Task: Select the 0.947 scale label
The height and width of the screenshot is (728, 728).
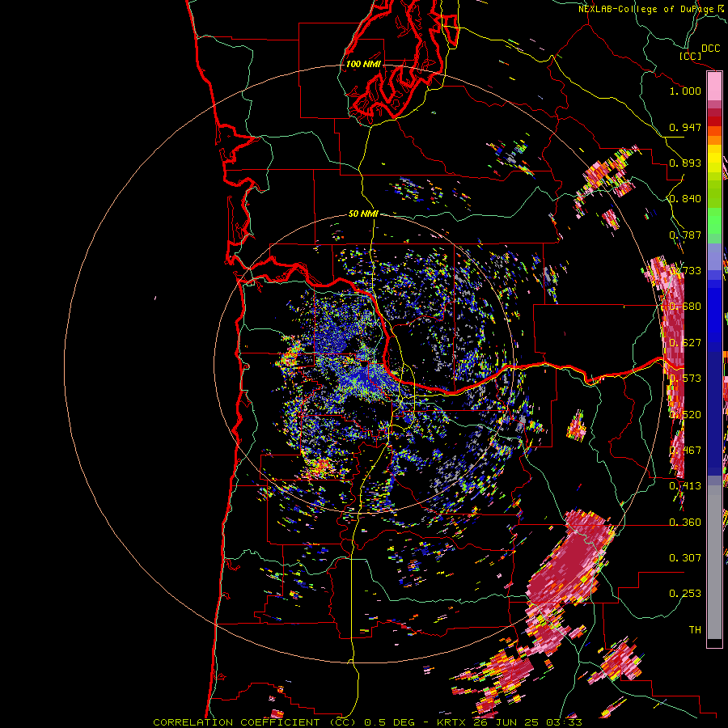Action: pyautogui.click(x=685, y=127)
